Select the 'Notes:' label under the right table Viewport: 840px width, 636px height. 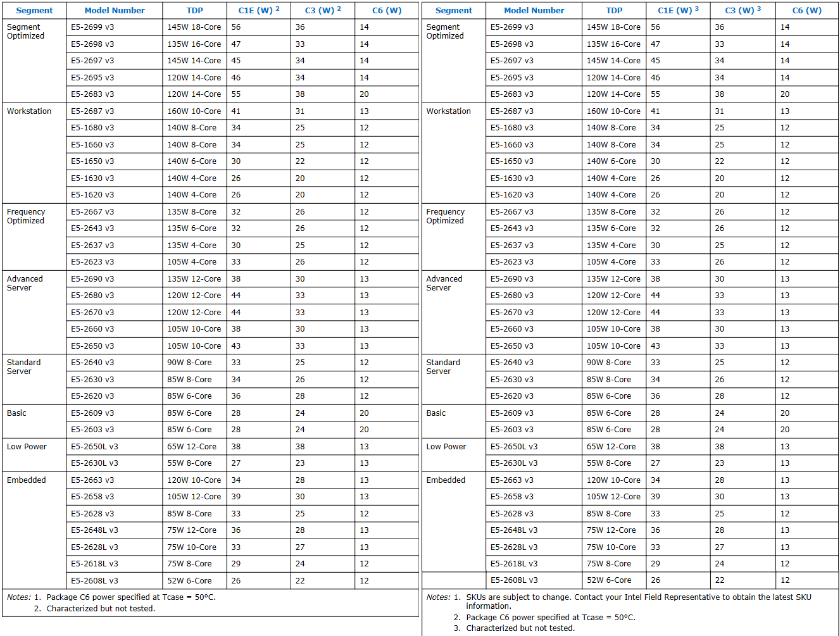439,597
